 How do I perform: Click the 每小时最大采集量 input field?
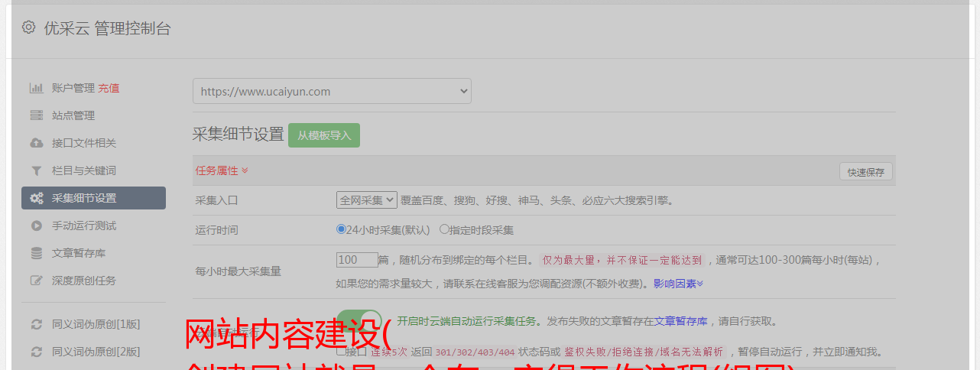click(x=357, y=260)
